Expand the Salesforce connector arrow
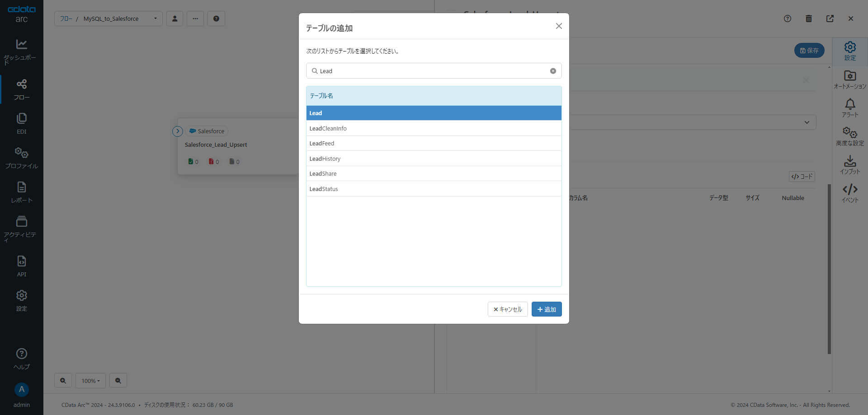 (x=178, y=131)
